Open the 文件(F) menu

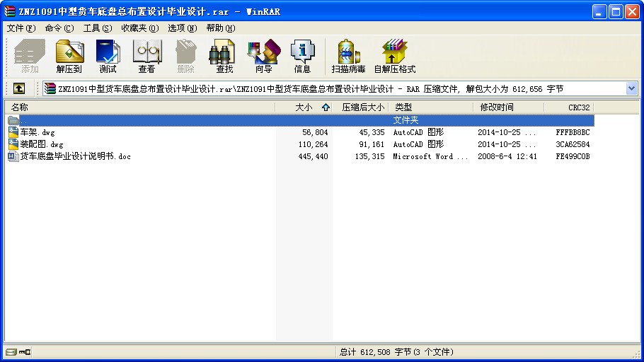[21, 28]
